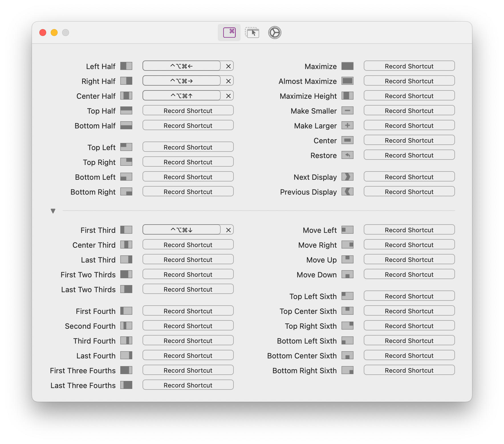The height and width of the screenshot is (444, 504).
Task: Select the keyboard shortcuts tab
Action: pos(229,33)
